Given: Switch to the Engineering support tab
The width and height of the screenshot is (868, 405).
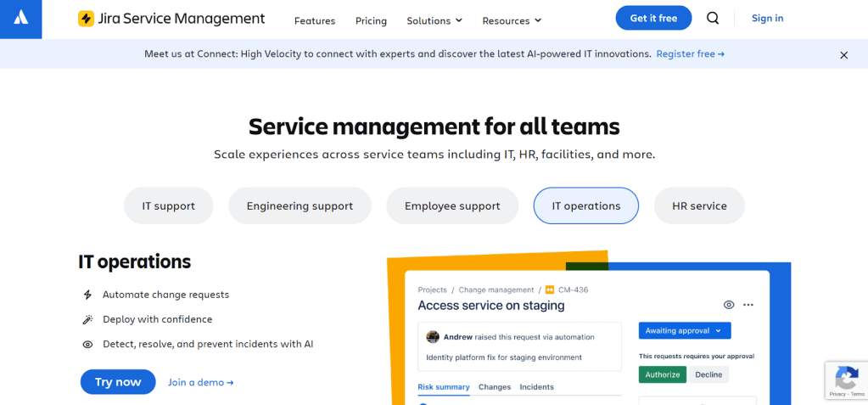Looking at the screenshot, I should coord(300,205).
